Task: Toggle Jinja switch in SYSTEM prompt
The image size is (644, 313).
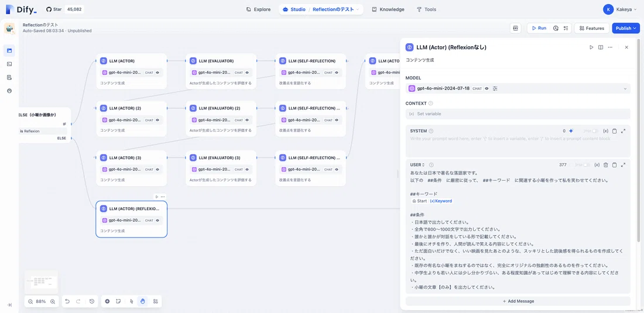Action: pos(594,131)
